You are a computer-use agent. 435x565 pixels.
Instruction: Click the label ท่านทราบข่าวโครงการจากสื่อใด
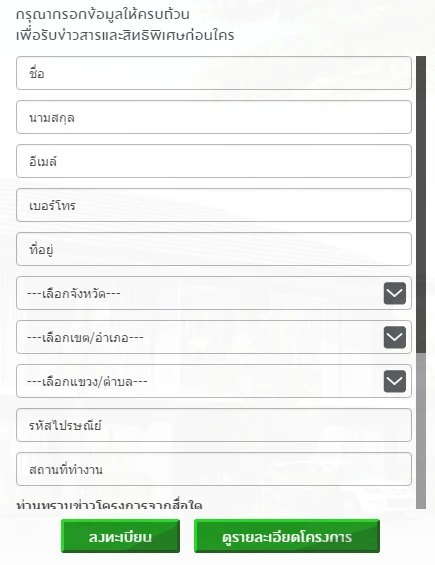tap(109, 505)
